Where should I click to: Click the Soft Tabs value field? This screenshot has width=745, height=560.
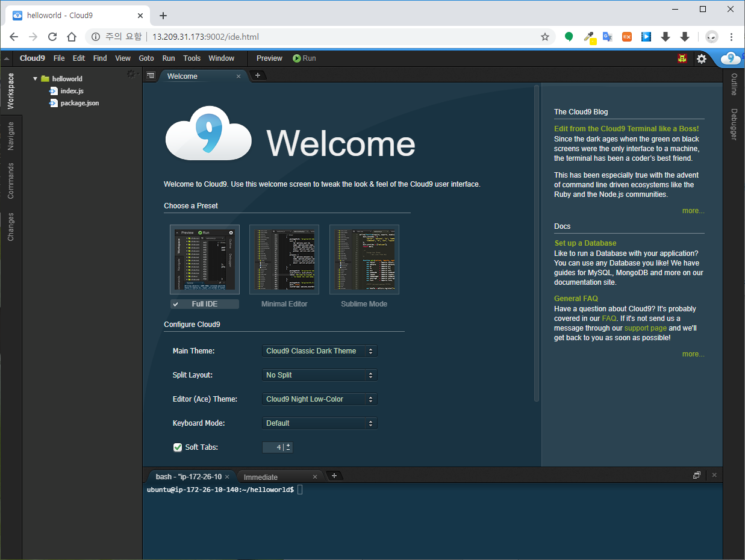click(x=273, y=447)
